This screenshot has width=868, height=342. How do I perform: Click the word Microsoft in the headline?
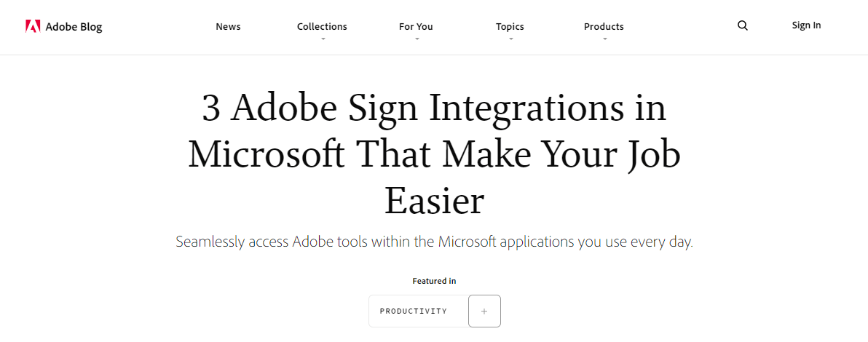point(267,155)
